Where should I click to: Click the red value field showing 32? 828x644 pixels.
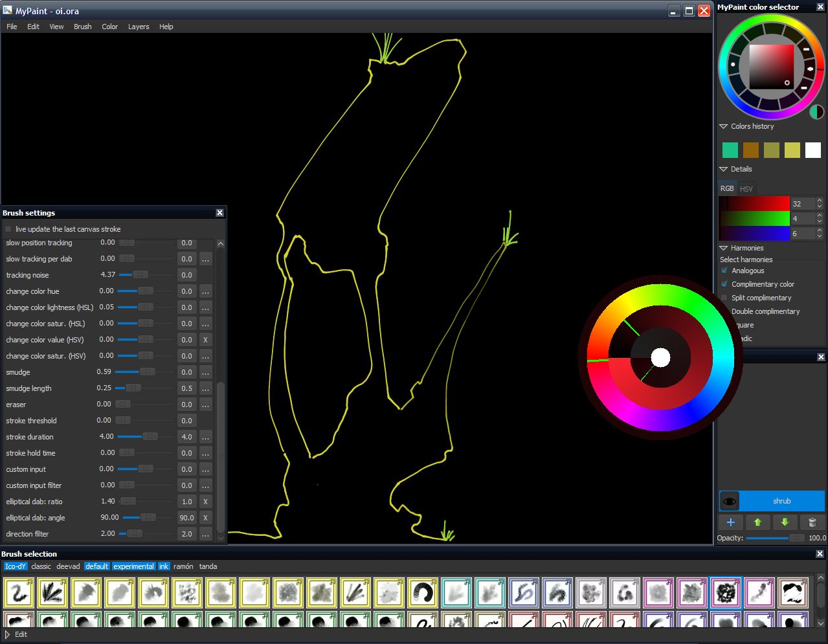pos(803,203)
